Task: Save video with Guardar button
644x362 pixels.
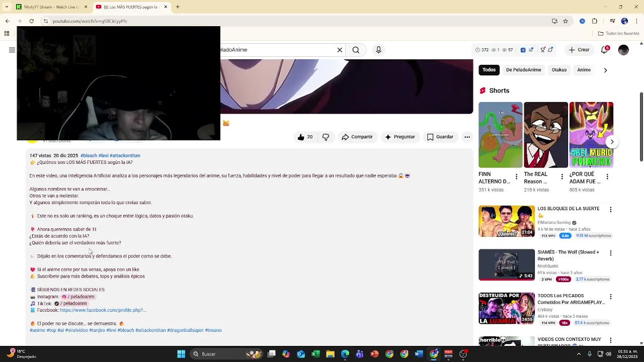Action: pyautogui.click(x=440, y=137)
